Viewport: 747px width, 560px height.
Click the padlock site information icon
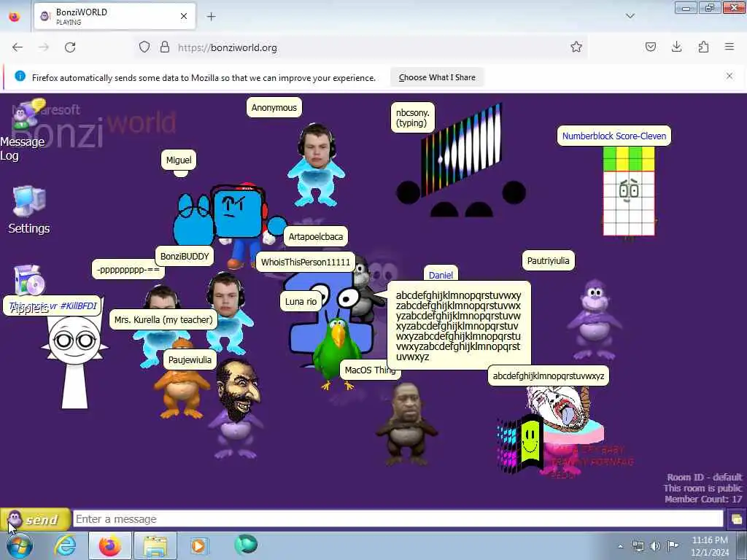coord(164,47)
